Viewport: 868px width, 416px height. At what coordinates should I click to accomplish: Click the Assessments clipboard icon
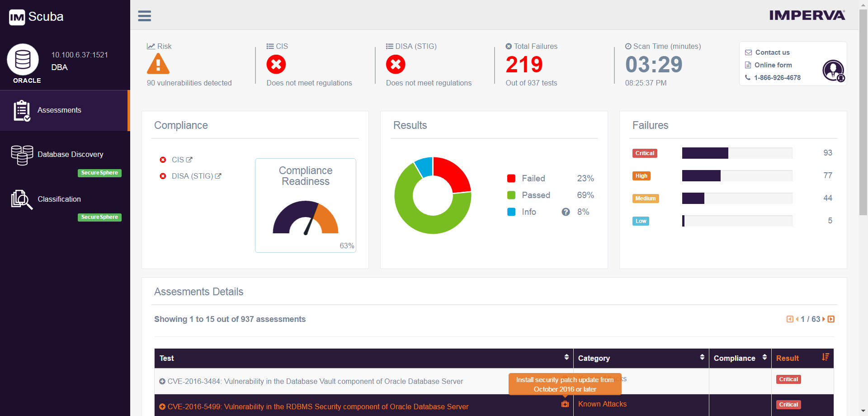tap(22, 111)
